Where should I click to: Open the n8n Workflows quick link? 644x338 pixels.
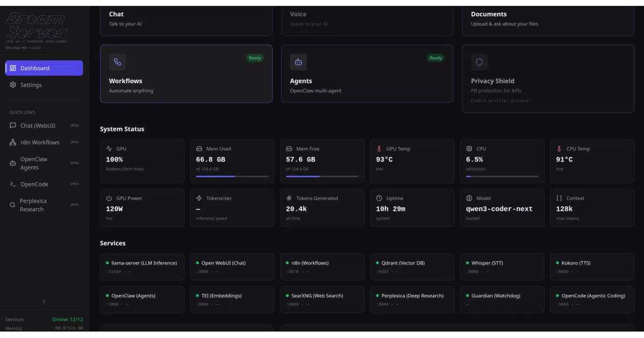point(44,142)
